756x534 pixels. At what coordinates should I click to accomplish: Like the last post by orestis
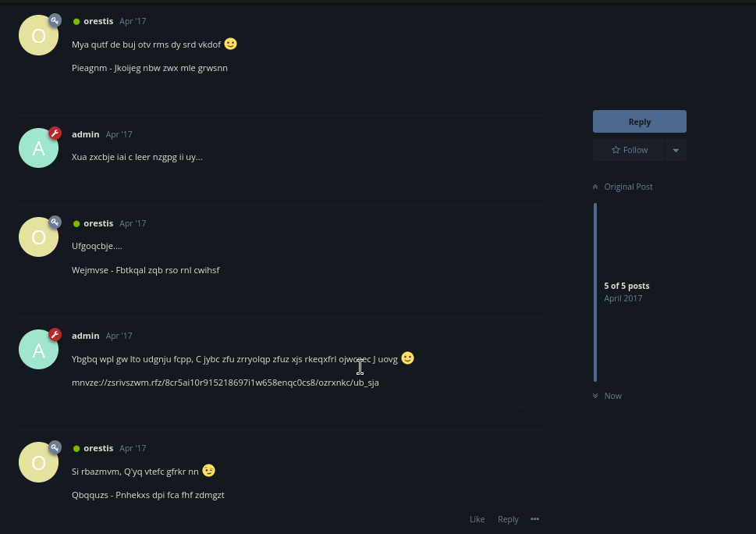coord(477,519)
